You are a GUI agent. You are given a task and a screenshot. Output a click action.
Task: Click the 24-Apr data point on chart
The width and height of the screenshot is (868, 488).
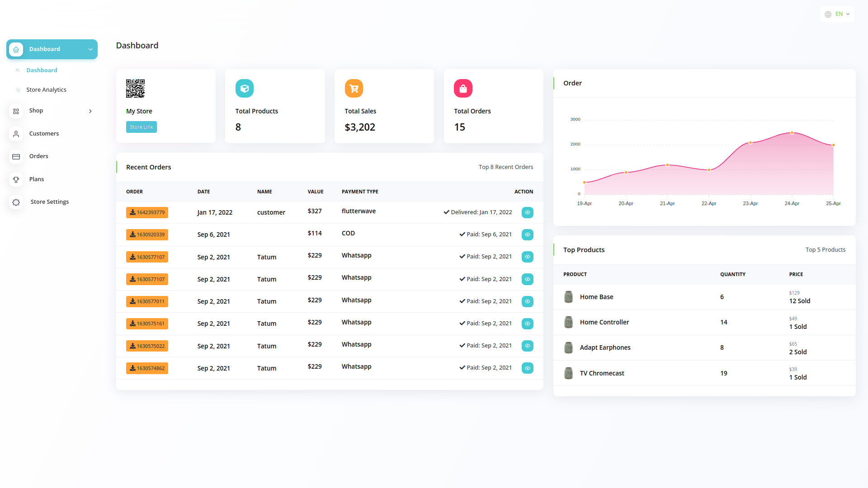792,133
